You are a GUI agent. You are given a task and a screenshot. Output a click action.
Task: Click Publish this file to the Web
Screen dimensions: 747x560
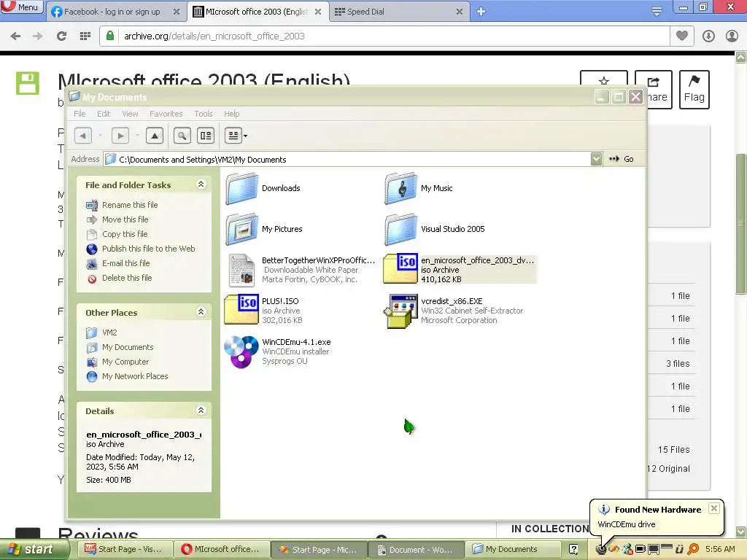[148, 249]
